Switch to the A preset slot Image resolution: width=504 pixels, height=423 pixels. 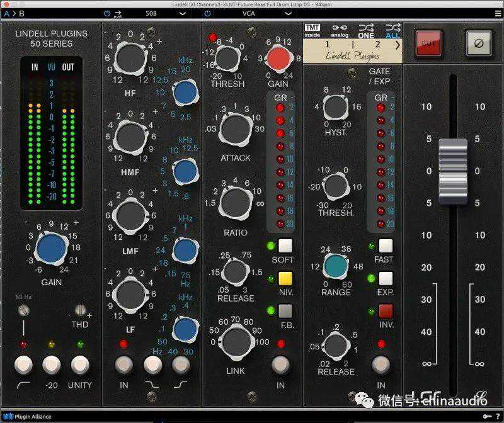pyautogui.click(x=7, y=13)
